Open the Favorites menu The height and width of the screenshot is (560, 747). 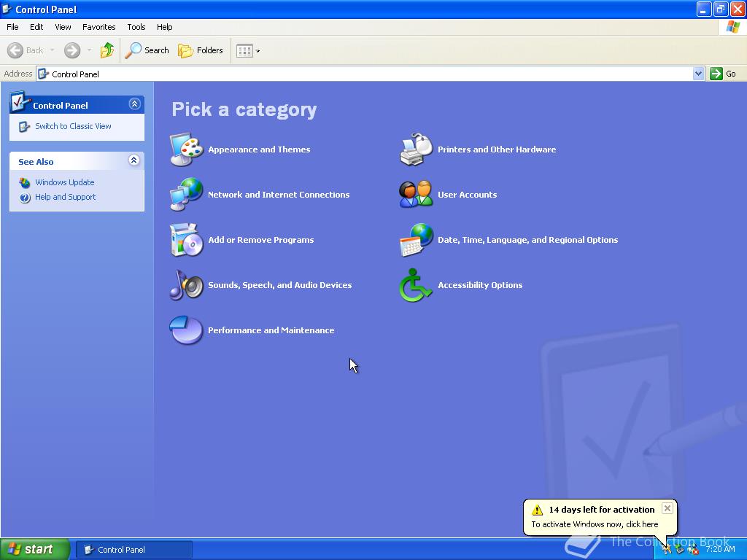pos(98,27)
